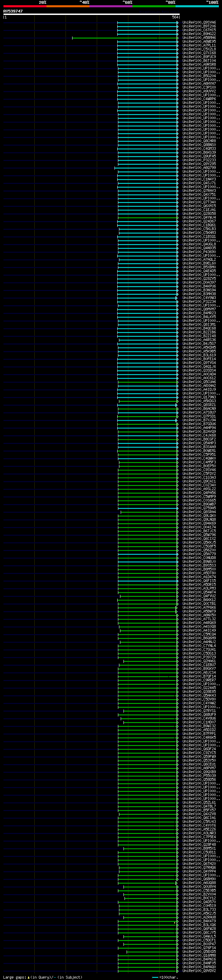Click hit label UniRef100_A8XHA2
The width and height of the screenshot is (222, 980).
click(199, 386)
